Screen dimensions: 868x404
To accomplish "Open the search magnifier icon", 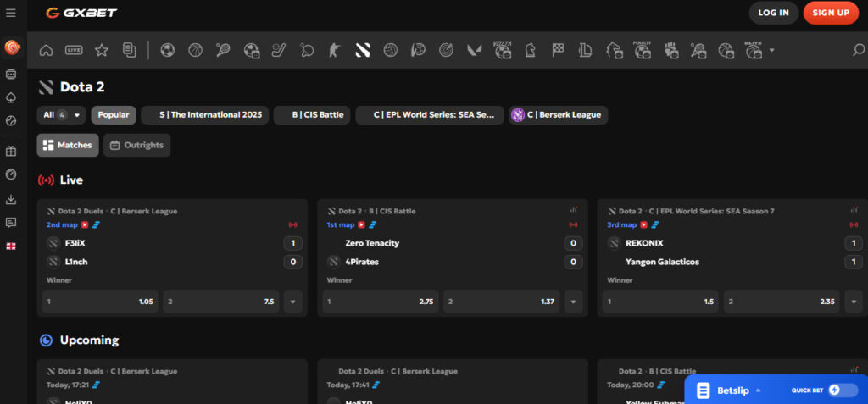I will tap(858, 50).
